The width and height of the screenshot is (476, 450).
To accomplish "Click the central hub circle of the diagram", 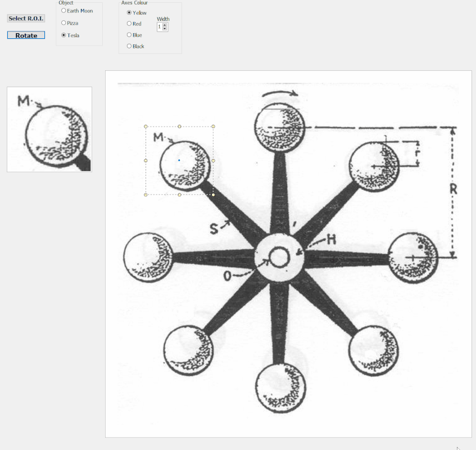I will [x=279, y=258].
